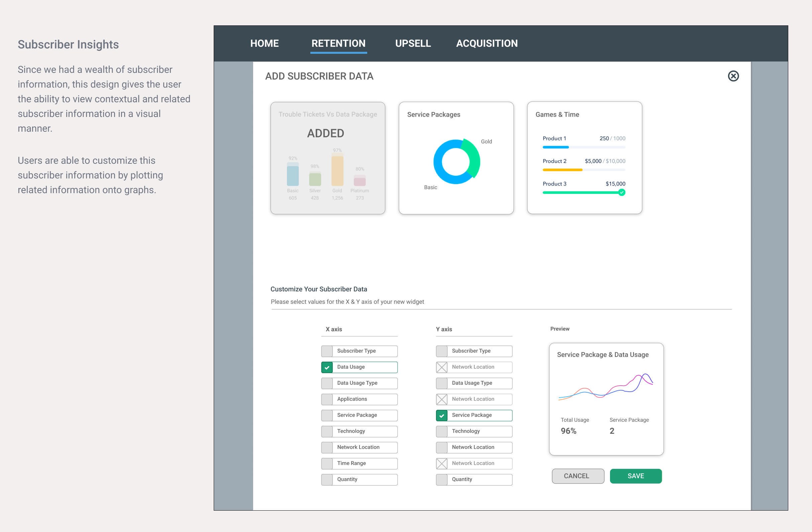
Task: Click the '96%' value in preview
Action: click(569, 431)
